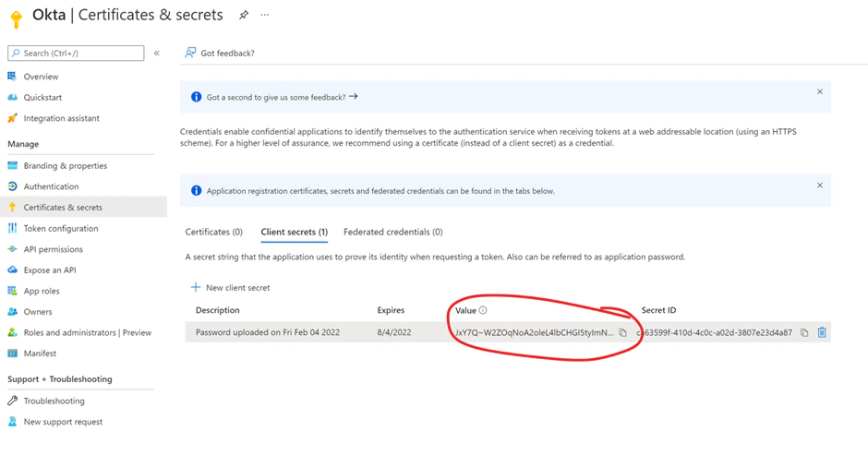Open App roles
Viewport: 868px width, 455px height.
[x=42, y=291]
